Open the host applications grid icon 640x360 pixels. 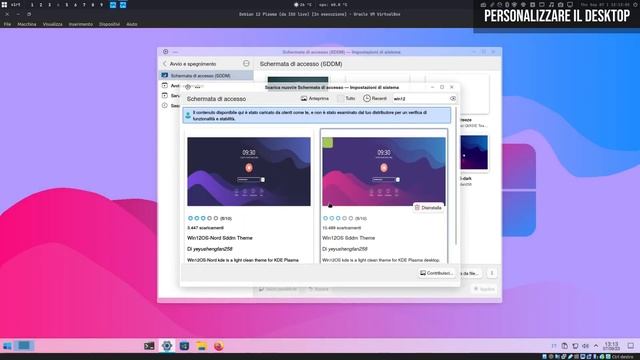(x=4, y=4)
